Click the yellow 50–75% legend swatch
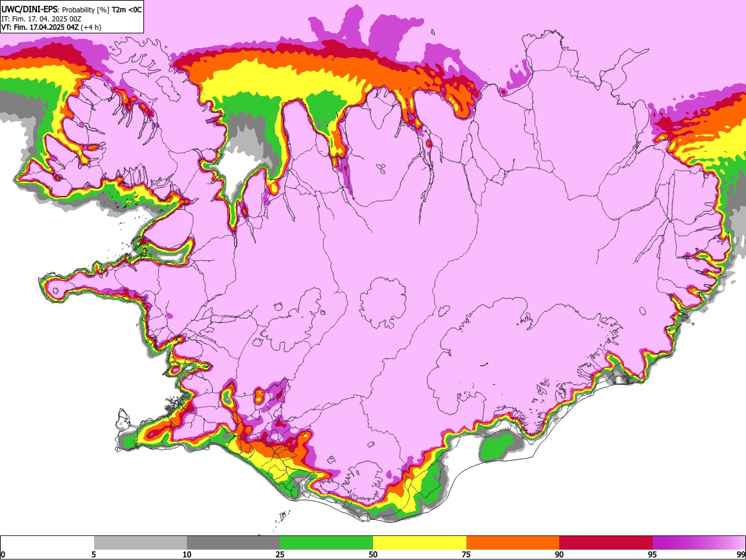Image resolution: width=746 pixels, height=560 pixels. click(420, 542)
